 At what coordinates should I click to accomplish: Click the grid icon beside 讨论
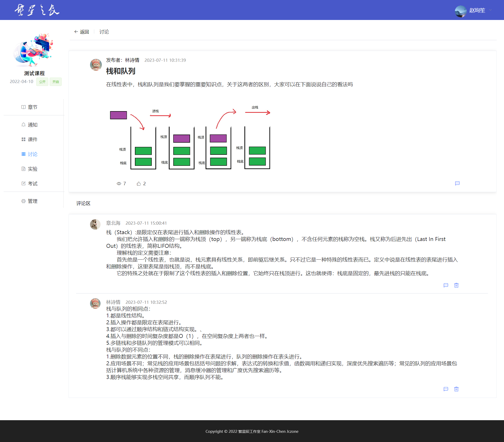click(23, 154)
